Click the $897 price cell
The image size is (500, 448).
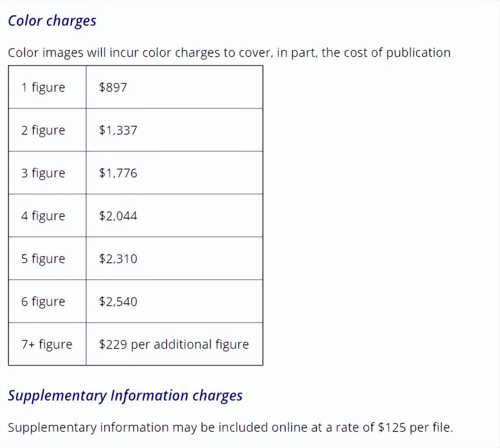coord(113,87)
